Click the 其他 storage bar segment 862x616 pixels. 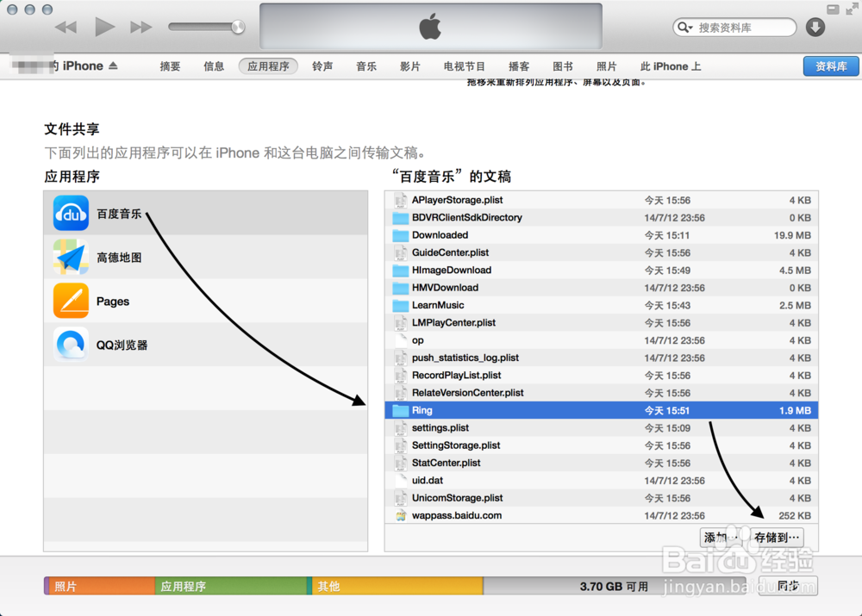[x=397, y=587]
